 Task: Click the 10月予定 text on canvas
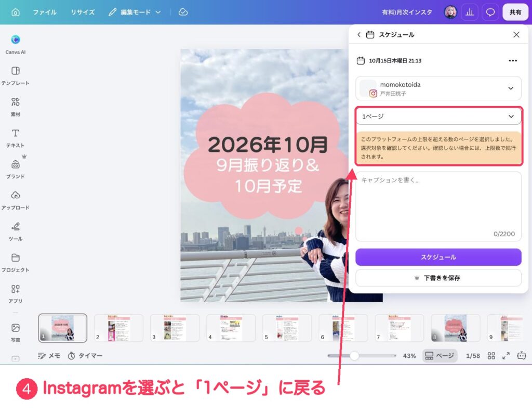tap(269, 186)
